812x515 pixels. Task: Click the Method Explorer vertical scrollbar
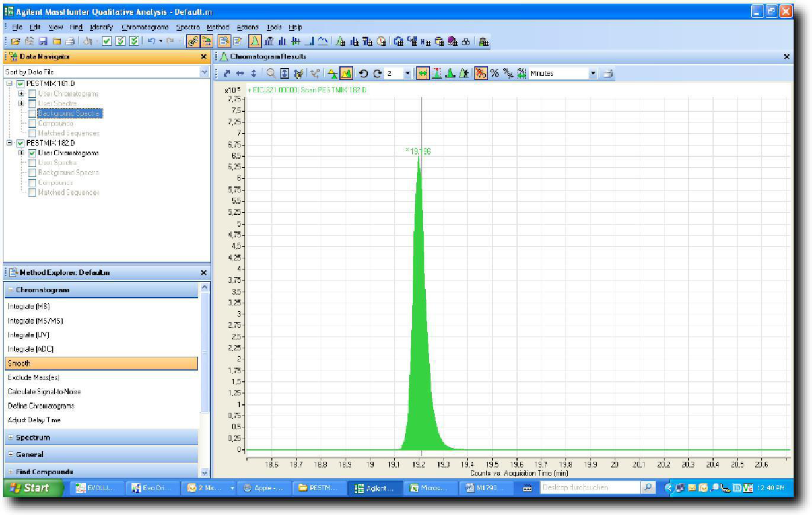[x=205, y=354]
